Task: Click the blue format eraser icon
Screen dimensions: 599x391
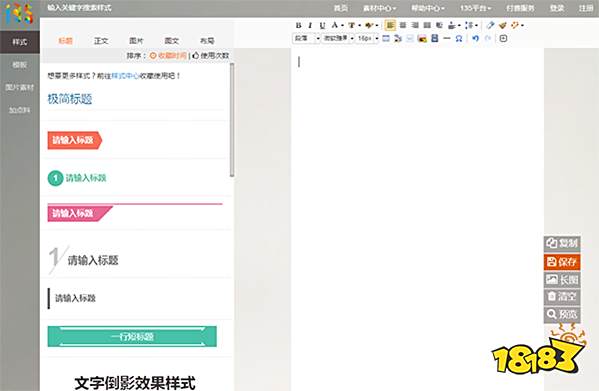Action: coord(491,25)
